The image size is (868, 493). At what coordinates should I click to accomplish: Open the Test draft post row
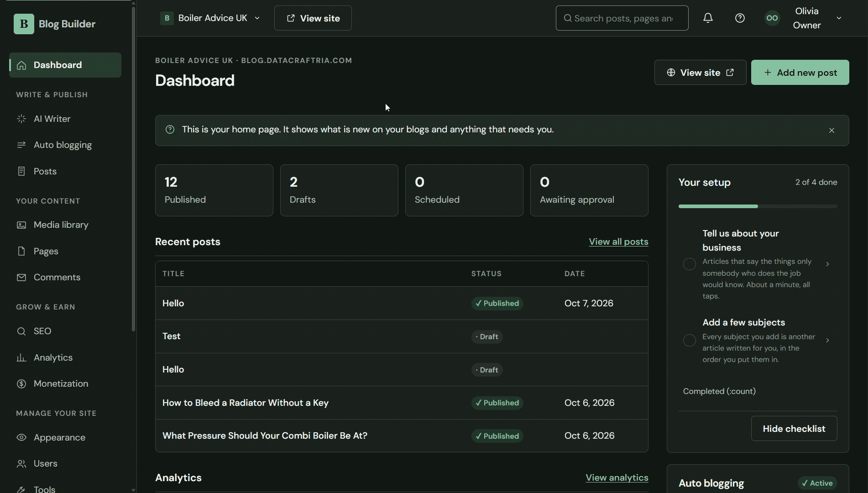(402, 336)
